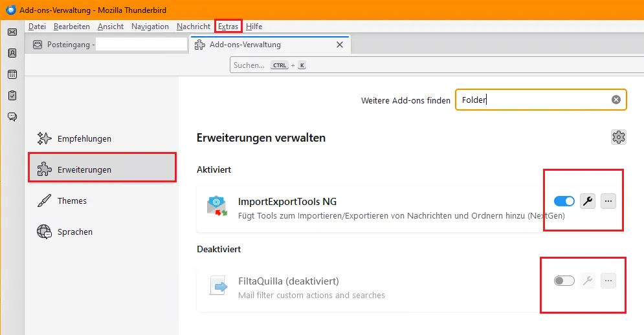Screen dimensions: 644x335
Task: Open the Sprachen category
Action: pyautogui.click(x=102, y=232)
